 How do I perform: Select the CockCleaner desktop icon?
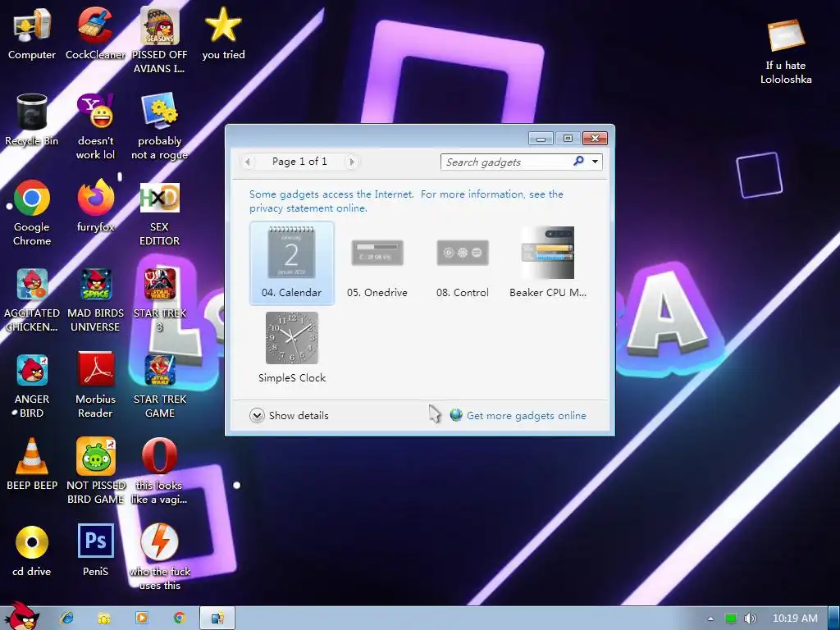[x=95, y=33]
